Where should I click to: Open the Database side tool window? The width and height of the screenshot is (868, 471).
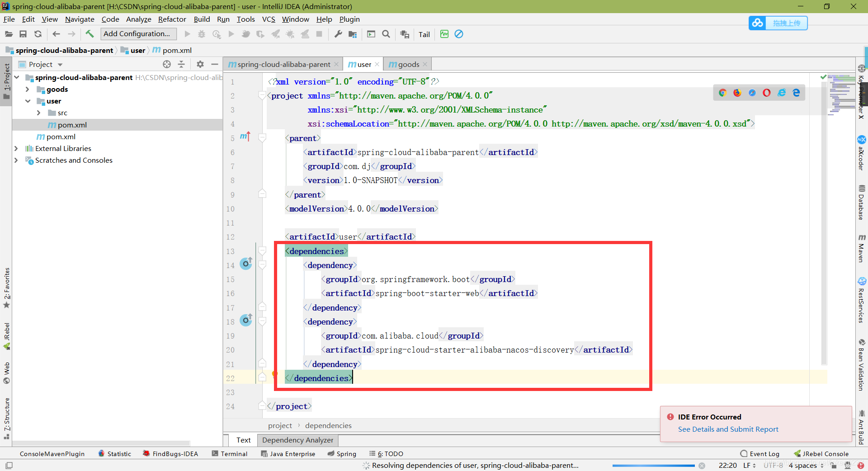tap(862, 202)
